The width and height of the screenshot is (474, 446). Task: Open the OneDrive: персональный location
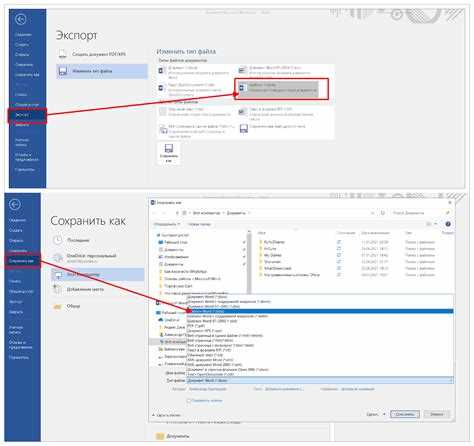point(97,258)
